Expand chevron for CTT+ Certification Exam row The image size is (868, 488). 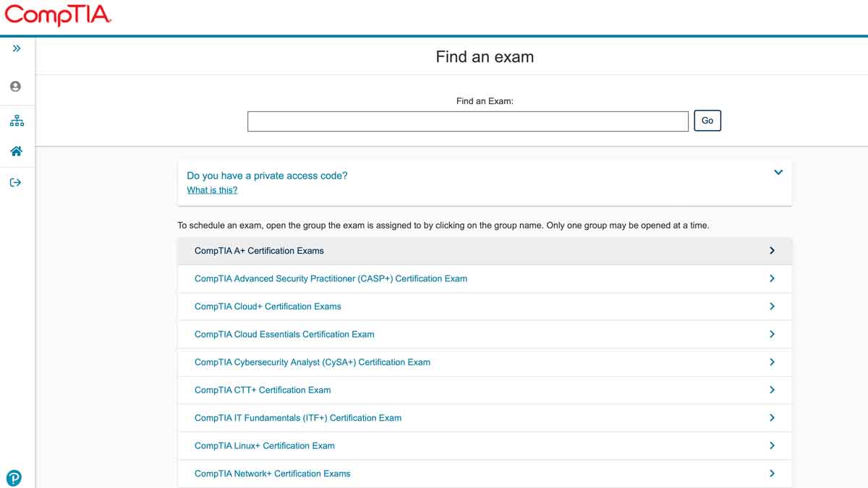[x=772, y=390]
